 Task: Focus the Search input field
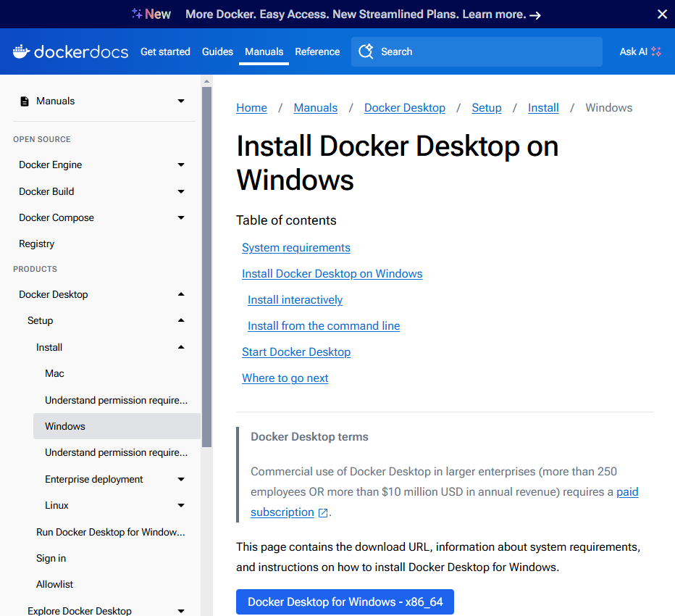click(477, 51)
